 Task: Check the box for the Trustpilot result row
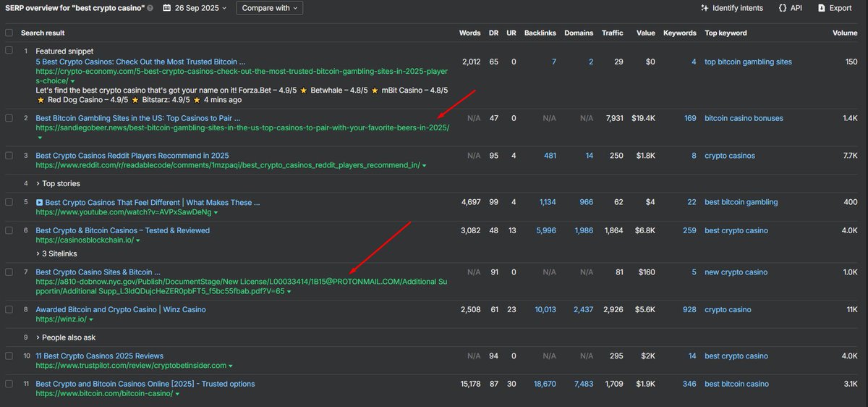pos(9,356)
